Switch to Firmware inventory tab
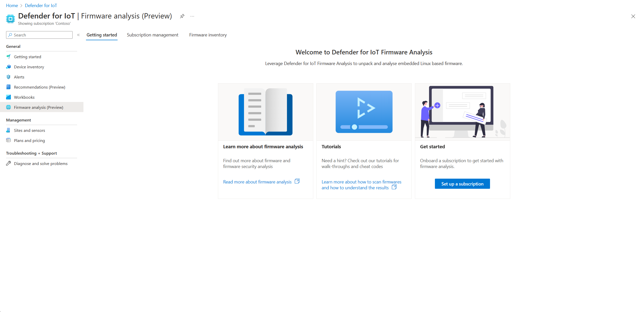Screen dimensions: 644x312 (208, 35)
